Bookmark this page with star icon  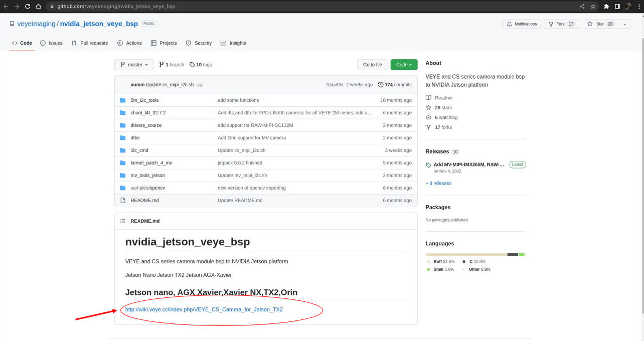click(593, 7)
